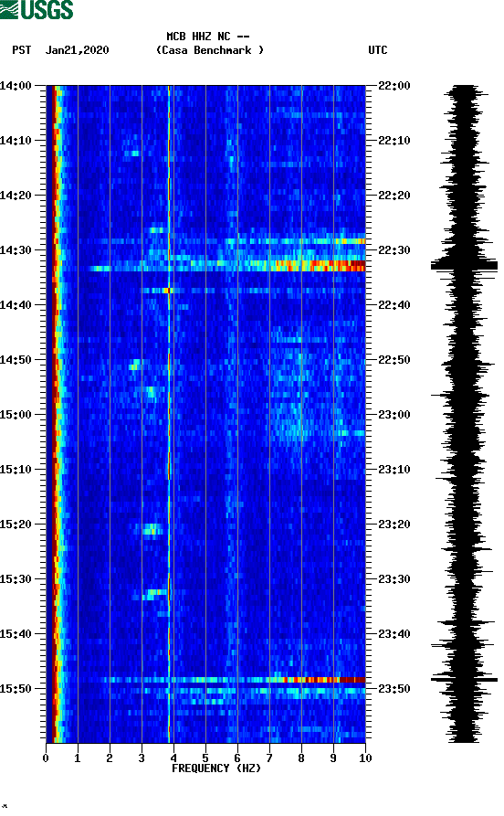The height and width of the screenshot is (816, 504).
Task: Click the 14:50 PST time label
Action: pyautogui.click(x=16, y=360)
